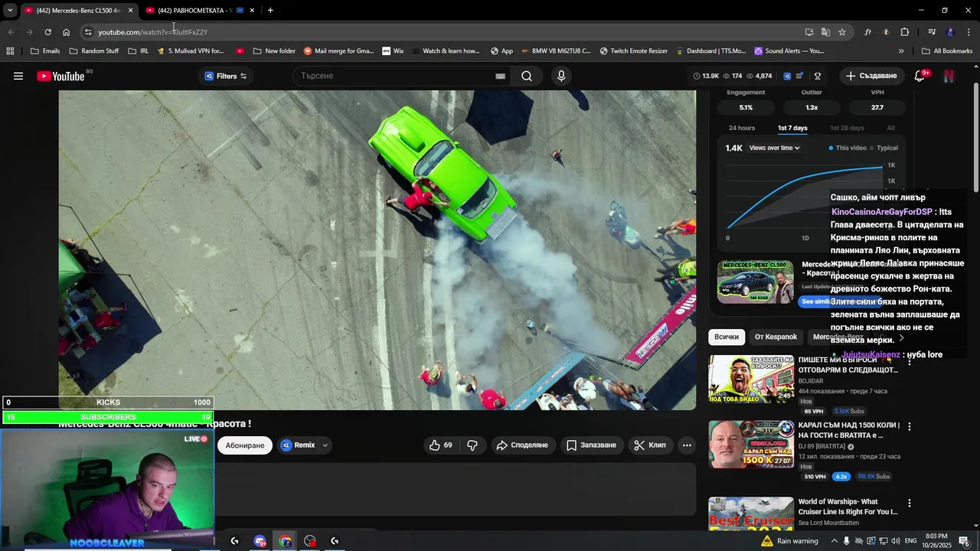Show hidden system tray icons
Screen dimensions: 980x551
click(x=835, y=541)
